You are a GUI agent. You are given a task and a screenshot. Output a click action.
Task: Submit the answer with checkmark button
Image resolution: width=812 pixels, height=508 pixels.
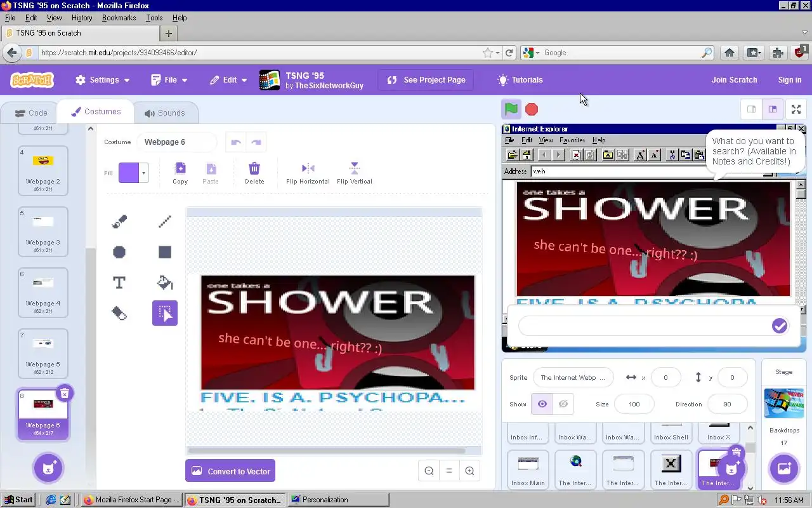click(x=780, y=326)
